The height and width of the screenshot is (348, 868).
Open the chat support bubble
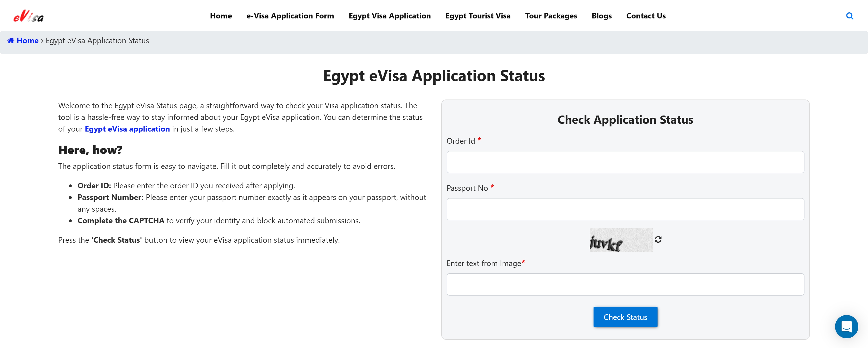click(x=846, y=326)
